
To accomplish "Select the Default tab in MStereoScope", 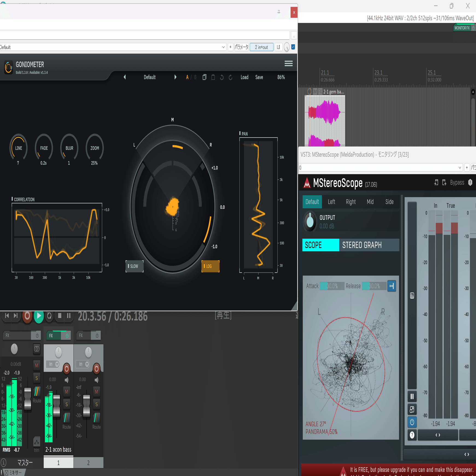I will pos(312,202).
